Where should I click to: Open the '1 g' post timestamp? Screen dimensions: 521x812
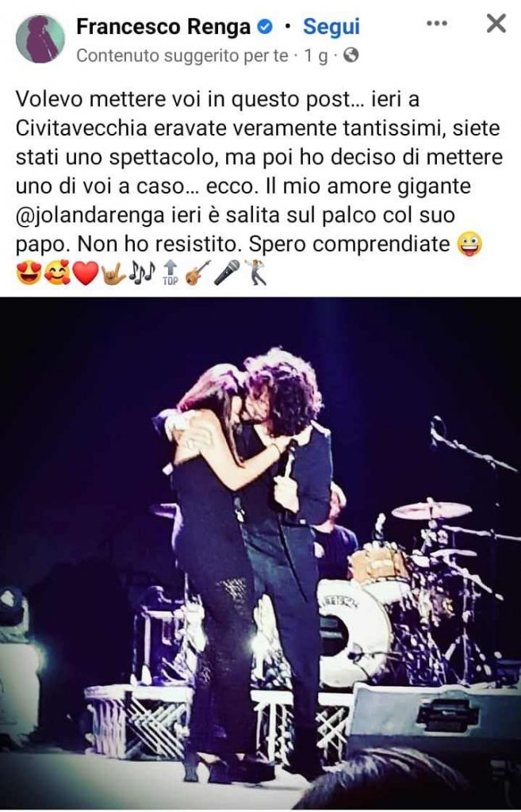(316, 56)
